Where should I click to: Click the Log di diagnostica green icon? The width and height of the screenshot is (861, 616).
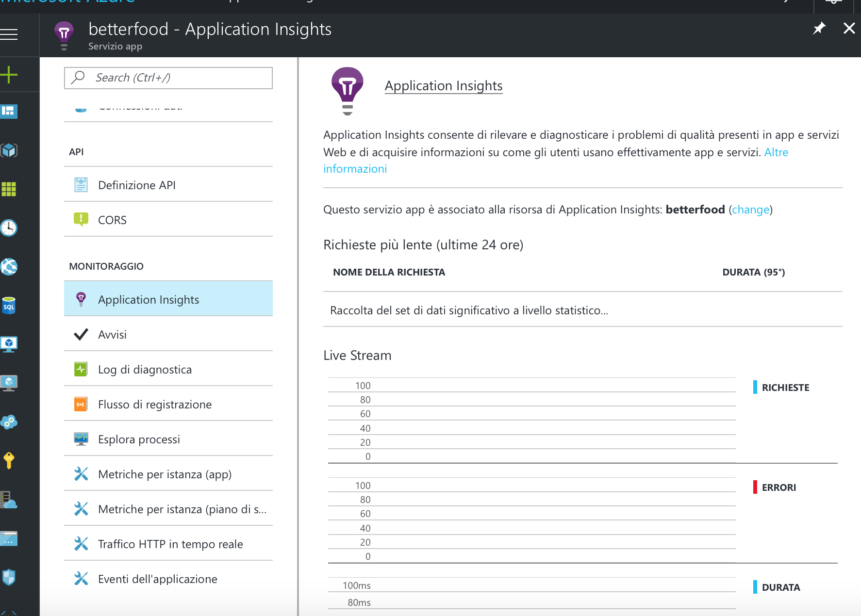tap(81, 369)
